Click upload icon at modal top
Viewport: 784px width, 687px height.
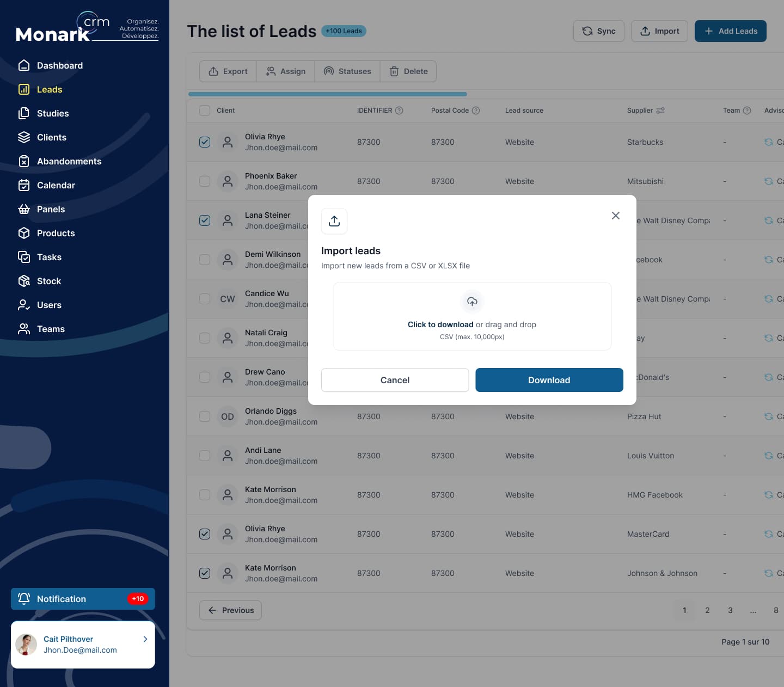[x=334, y=221]
